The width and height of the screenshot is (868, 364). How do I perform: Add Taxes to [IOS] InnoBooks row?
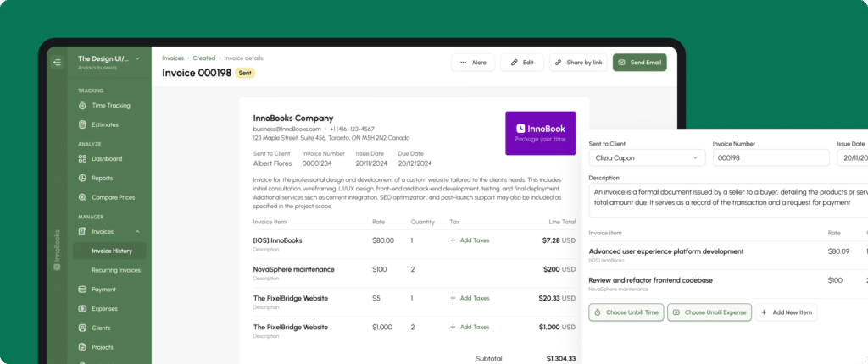pyautogui.click(x=470, y=240)
